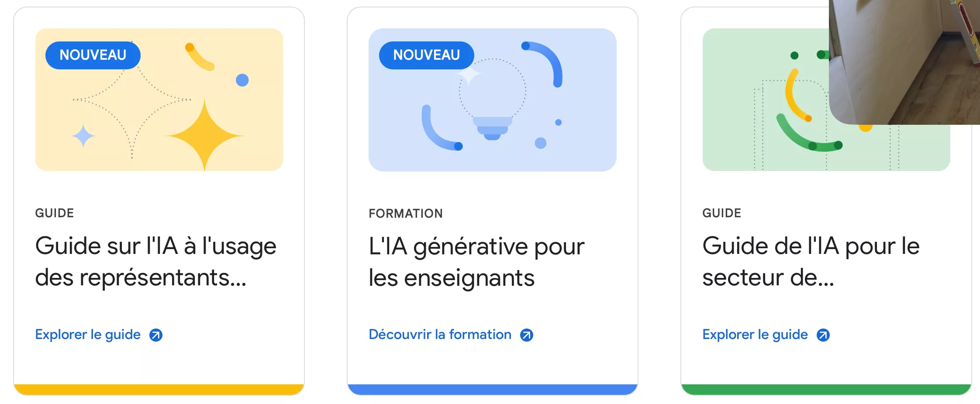Click the arrow icon on the green card
This screenshot has height=404, width=980.
[x=823, y=335]
